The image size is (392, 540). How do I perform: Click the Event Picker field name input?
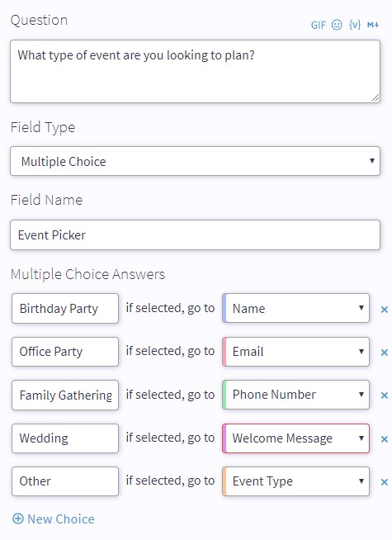(195, 234)
